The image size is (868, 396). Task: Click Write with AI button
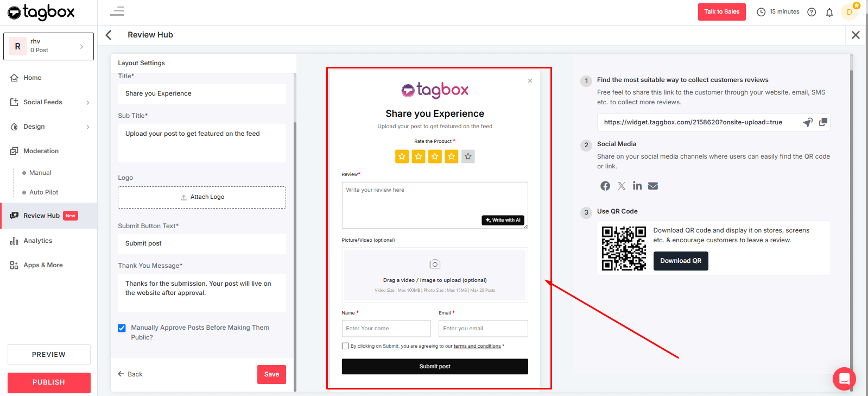point(503,220)
